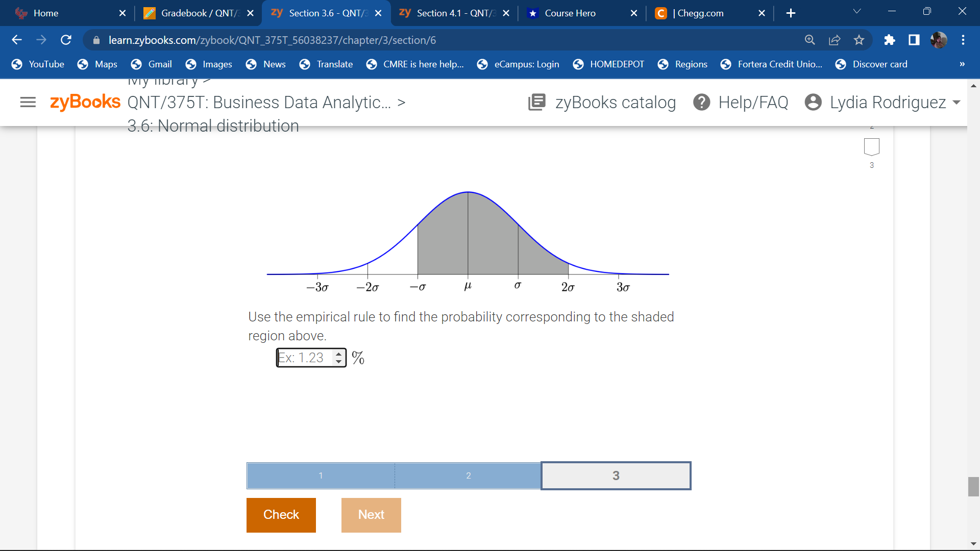Toggle the browser side panel icon
This screenshot has width=980, height=551.
coord(914,40)
